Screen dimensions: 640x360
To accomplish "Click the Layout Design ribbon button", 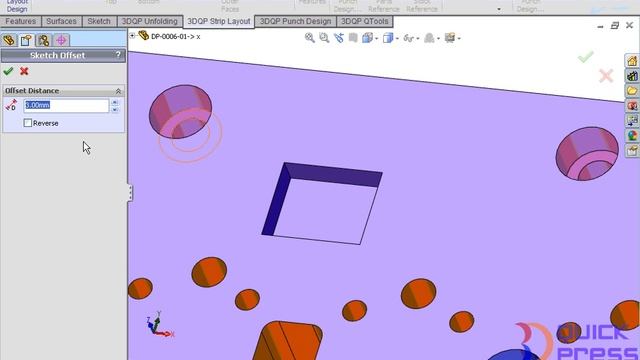I will tap(17, 6).
